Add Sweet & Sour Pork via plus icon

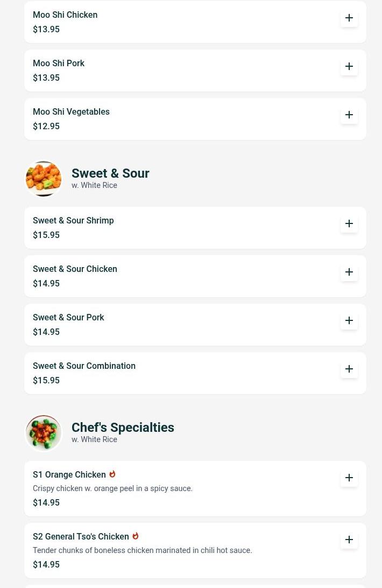click(x=349, y=320)
